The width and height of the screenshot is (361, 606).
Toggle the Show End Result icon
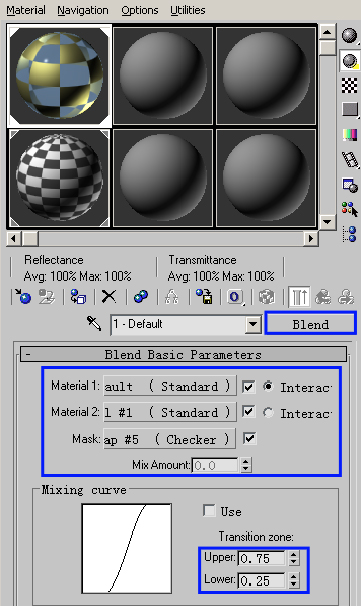pos(299,297)
